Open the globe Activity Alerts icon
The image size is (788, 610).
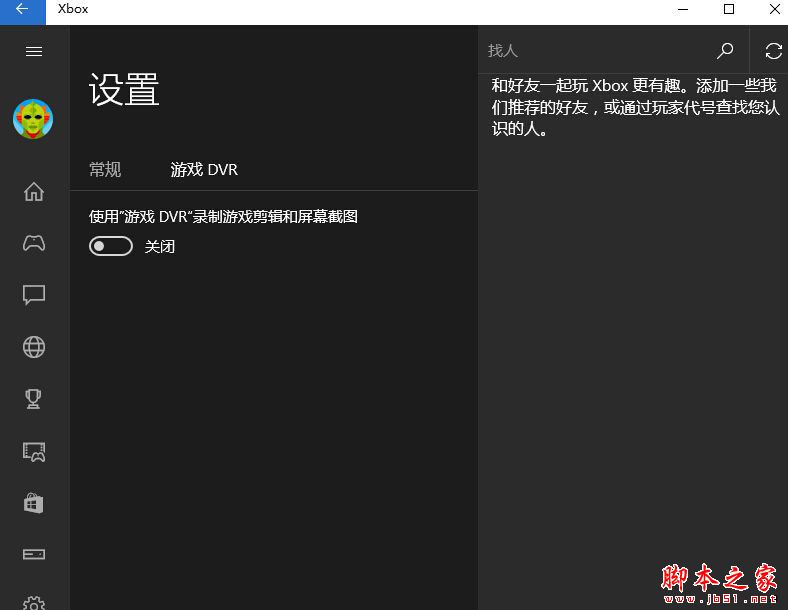pos(34,347)
